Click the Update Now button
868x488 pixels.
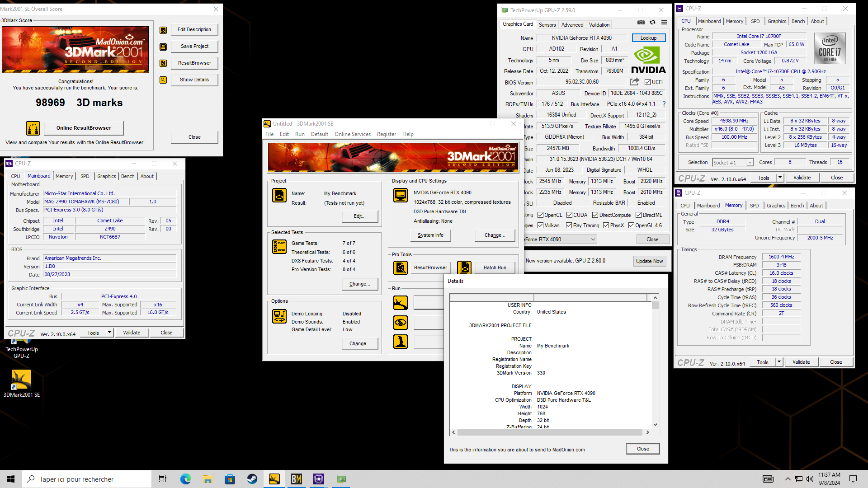(649, 261)
